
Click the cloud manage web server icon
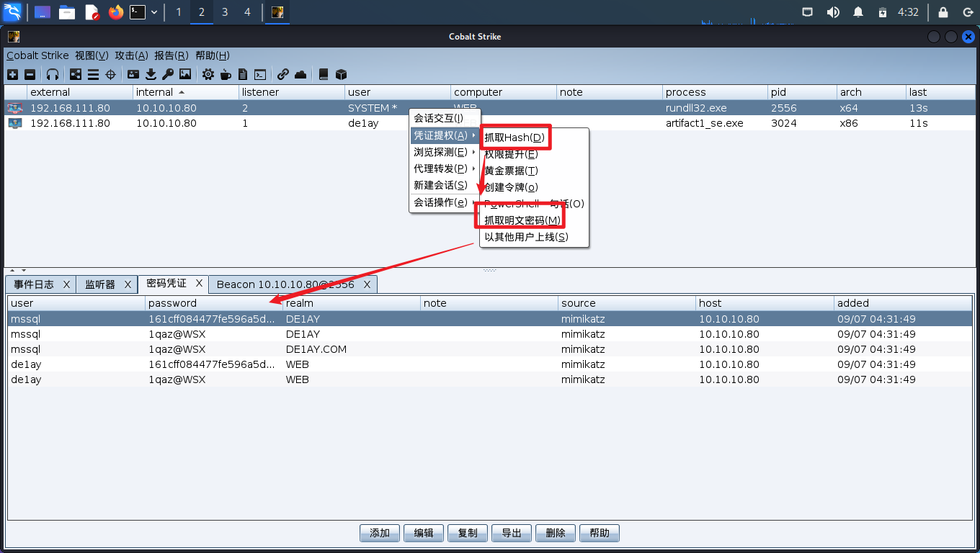(x=300, y=74)
